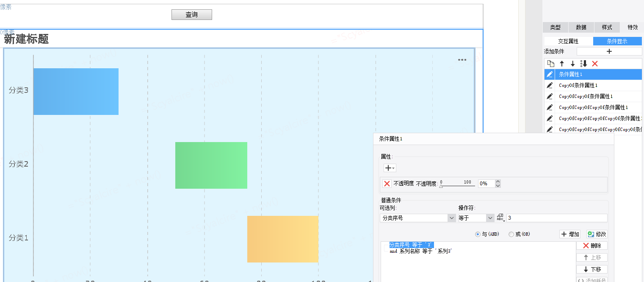644x282 pixels.
Task: Delete selected condition with red X in list toolbar
Action: (594, 64)
